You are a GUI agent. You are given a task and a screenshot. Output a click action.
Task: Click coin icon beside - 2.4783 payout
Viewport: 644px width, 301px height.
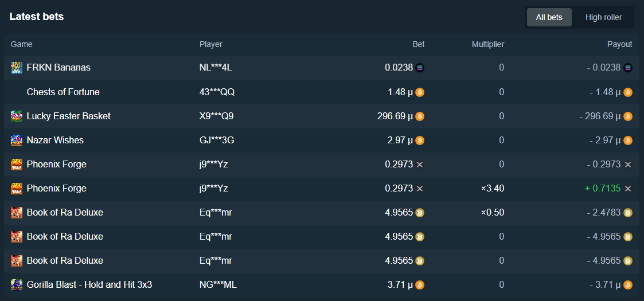click(x=628, y=213)
